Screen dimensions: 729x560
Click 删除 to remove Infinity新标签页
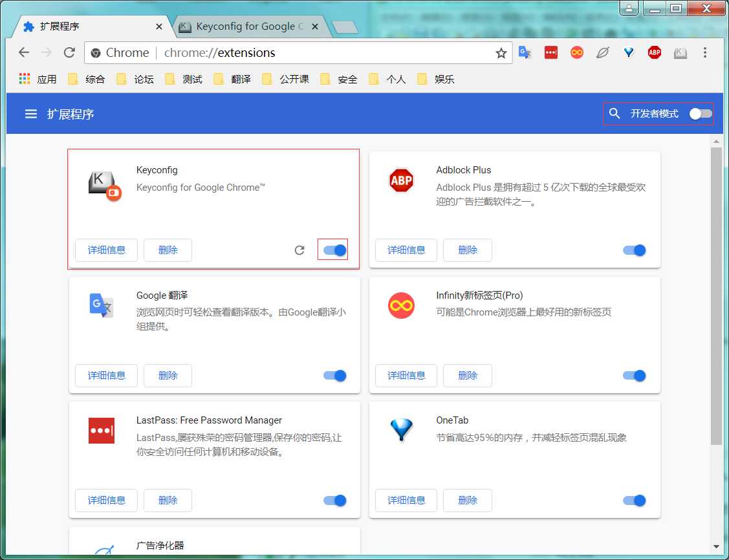click(468, 376)
